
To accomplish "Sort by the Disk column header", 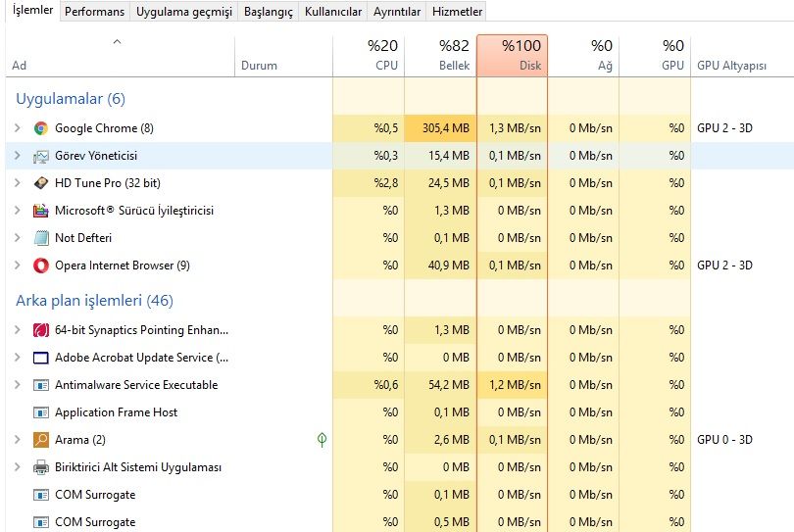I will coord(513,56).
